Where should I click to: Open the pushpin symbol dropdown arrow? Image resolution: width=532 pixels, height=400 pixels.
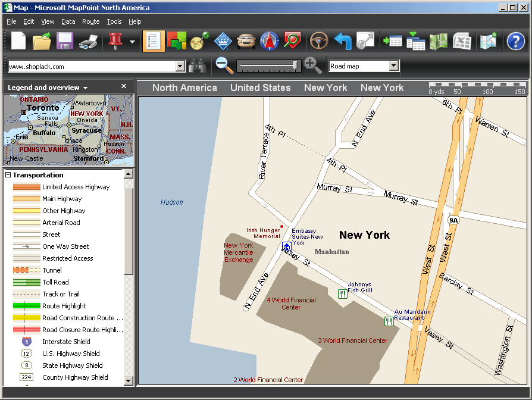132,42
